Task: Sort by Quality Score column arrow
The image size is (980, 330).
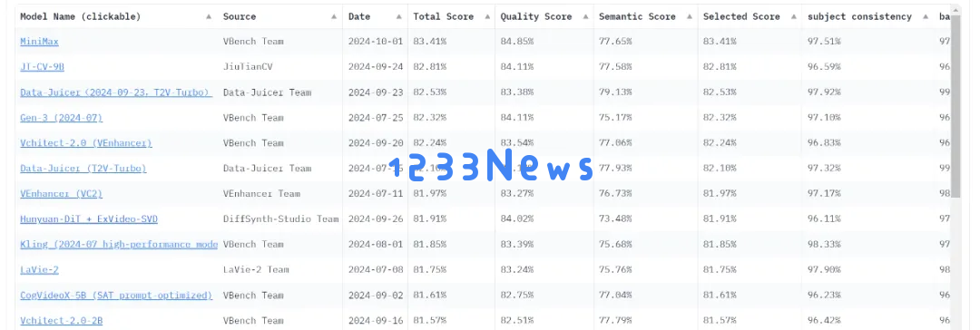Action: pos(585,17)
